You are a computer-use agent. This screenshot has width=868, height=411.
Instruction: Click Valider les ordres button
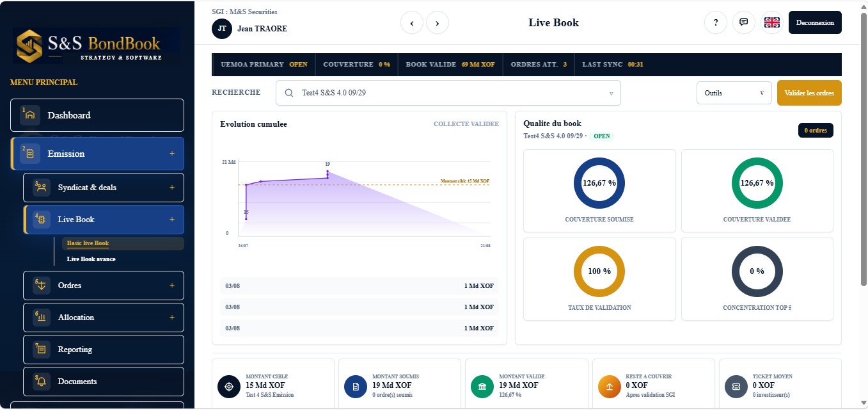pyautogui.click(x=809, y=93)
